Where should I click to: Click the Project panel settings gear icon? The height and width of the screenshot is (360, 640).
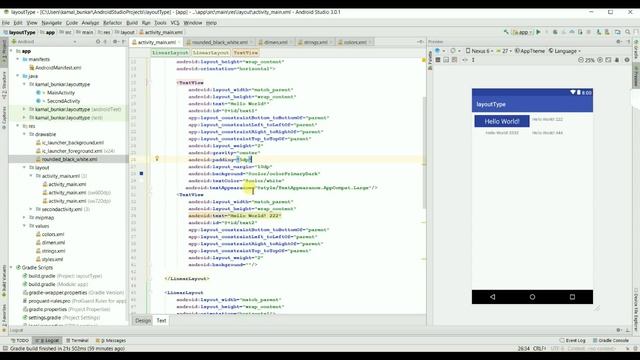click(116, 42)
